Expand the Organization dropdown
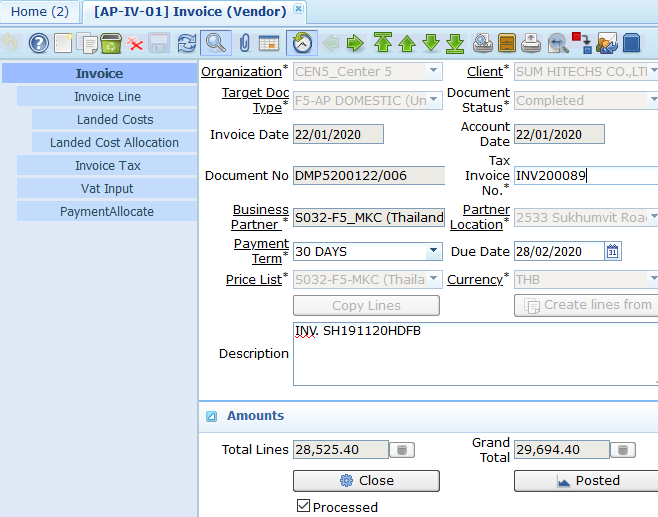This screenshot has width=658, height=517. 433,70
